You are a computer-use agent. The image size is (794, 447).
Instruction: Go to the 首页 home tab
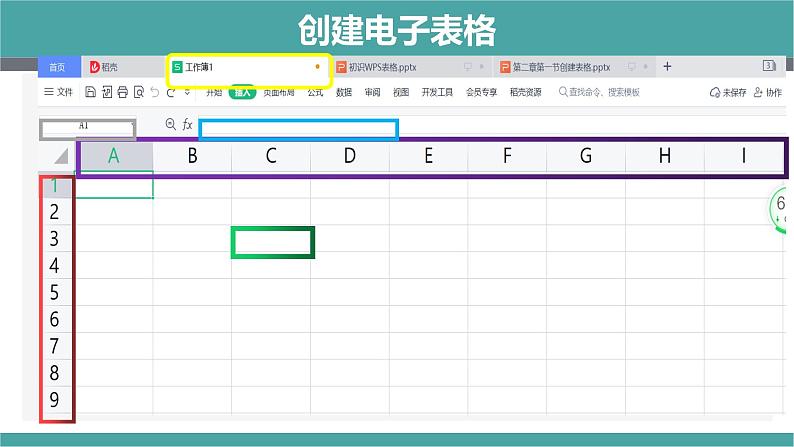pos(59,67)
